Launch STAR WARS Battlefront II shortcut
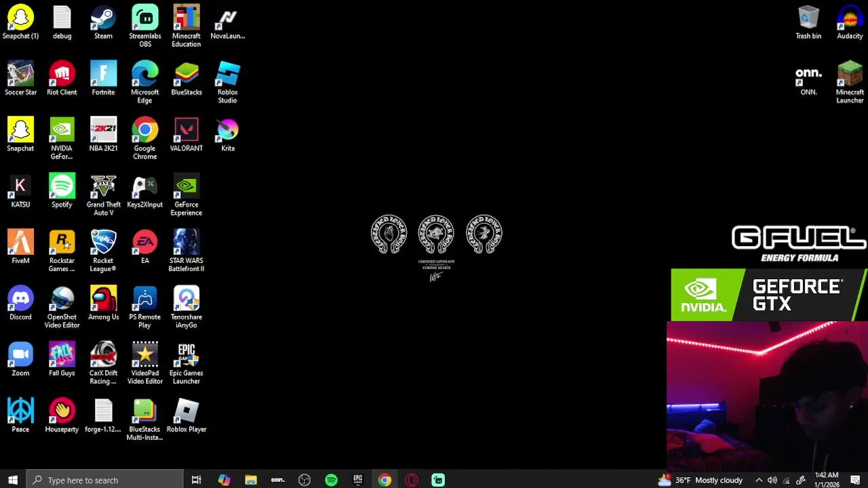868x488 pixels. (x=186, y=251)
